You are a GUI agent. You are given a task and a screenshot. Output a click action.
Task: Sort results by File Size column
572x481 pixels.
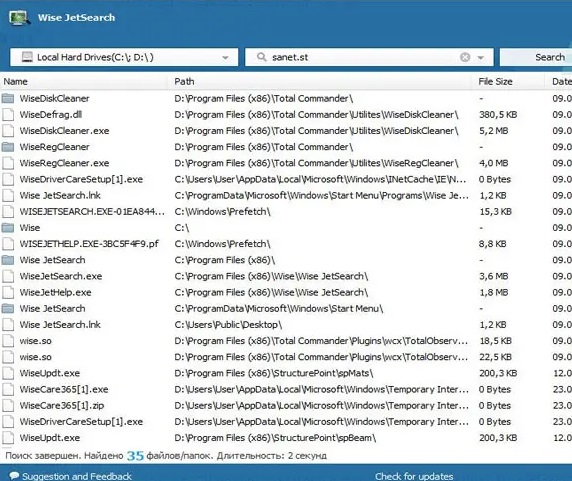tap(495, 82)
